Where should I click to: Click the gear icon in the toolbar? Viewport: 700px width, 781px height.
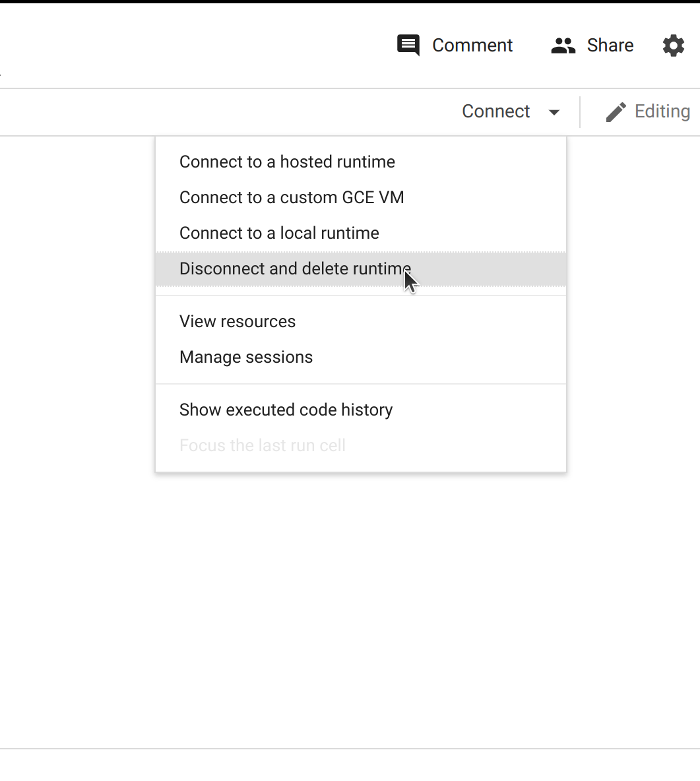pos(673,45)
